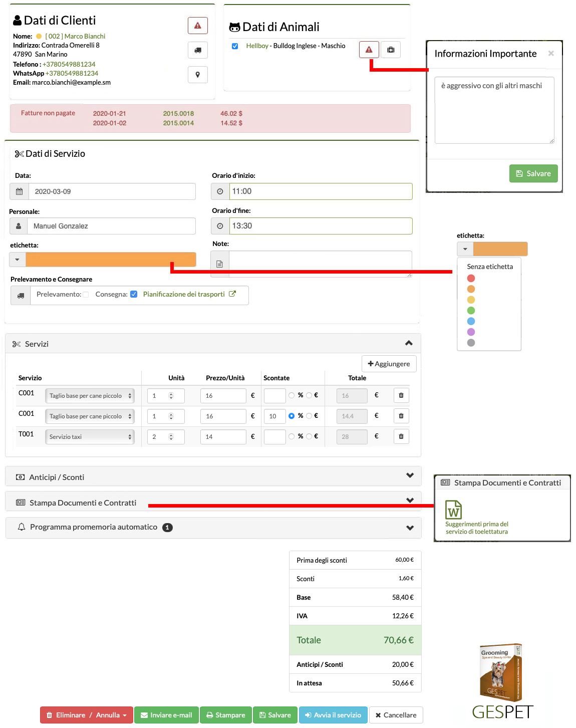Click Avvia il servizio button
Viewport: 576px width, 728px height.
click(x=334, y=715)
